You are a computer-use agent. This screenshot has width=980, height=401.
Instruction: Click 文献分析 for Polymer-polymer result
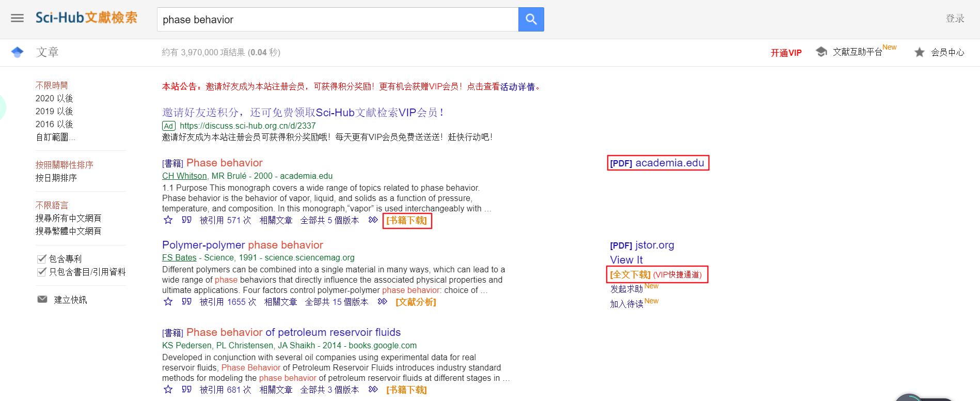coord(416,302)
